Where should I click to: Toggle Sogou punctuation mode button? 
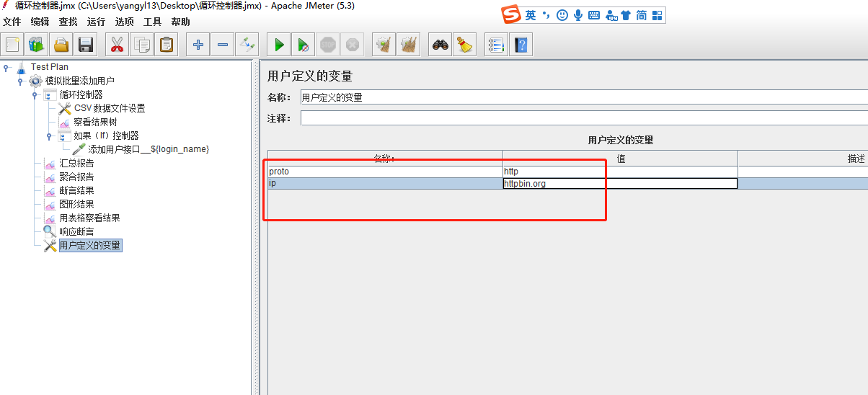click(x=546, y=15)
